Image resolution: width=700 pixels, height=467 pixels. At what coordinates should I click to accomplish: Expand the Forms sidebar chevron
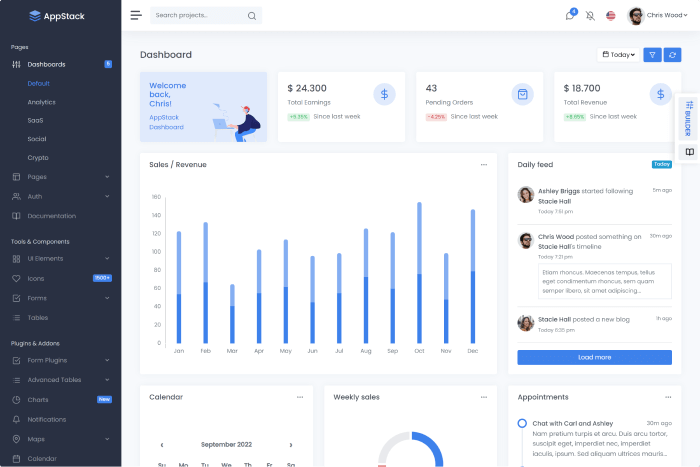107,298
